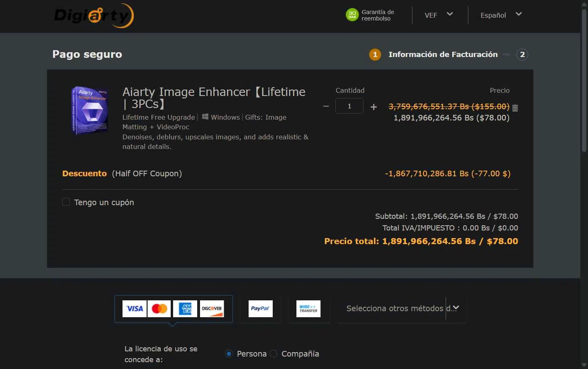Open the VEF currency dropdown
The height and width of the screenshot is (369, 588).
click(x=439, y=15)
